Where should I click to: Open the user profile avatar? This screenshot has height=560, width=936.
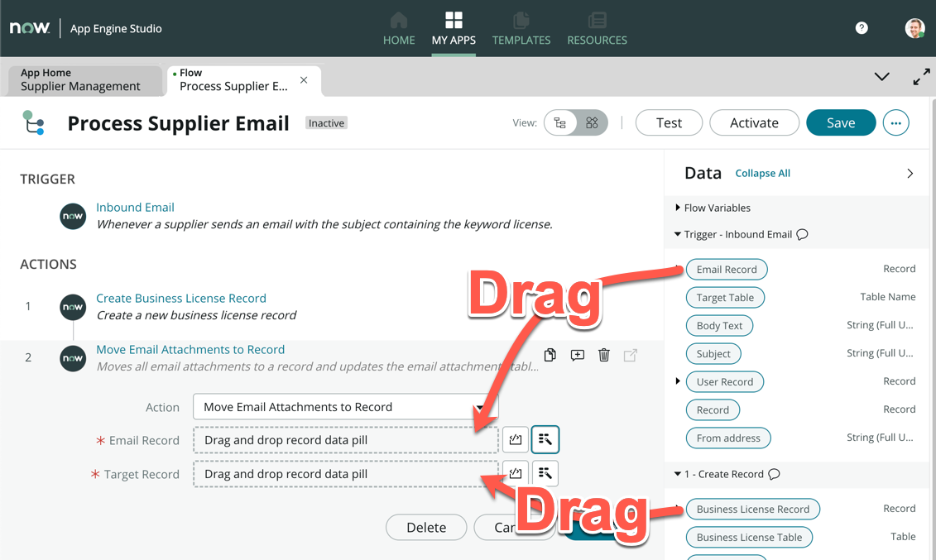click(x=914, y=28)
